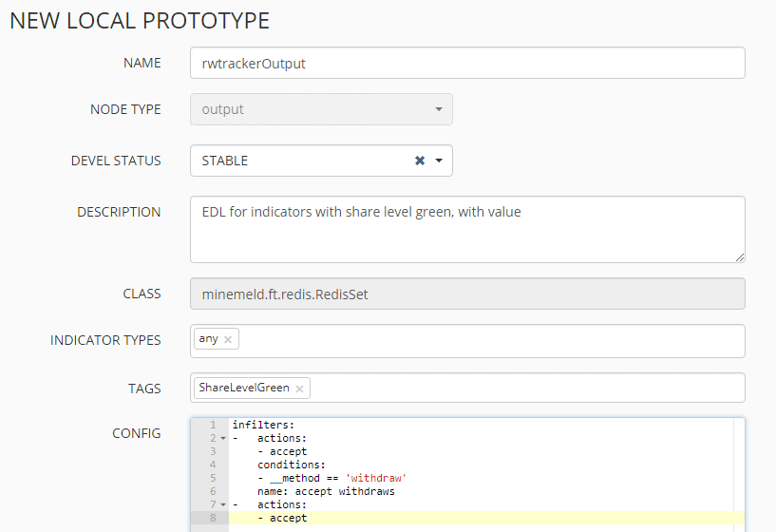Collapse the code fold at line 7
Screen dimensions: 776x532
click(x=223, y=505)
